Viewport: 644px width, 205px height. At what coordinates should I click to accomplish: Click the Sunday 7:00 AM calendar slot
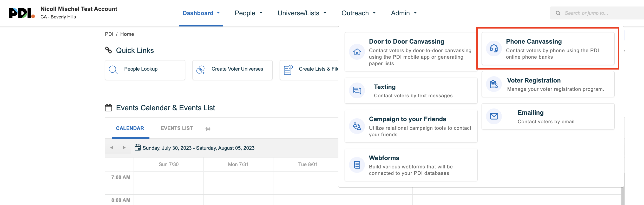click(x=169, y=177)
